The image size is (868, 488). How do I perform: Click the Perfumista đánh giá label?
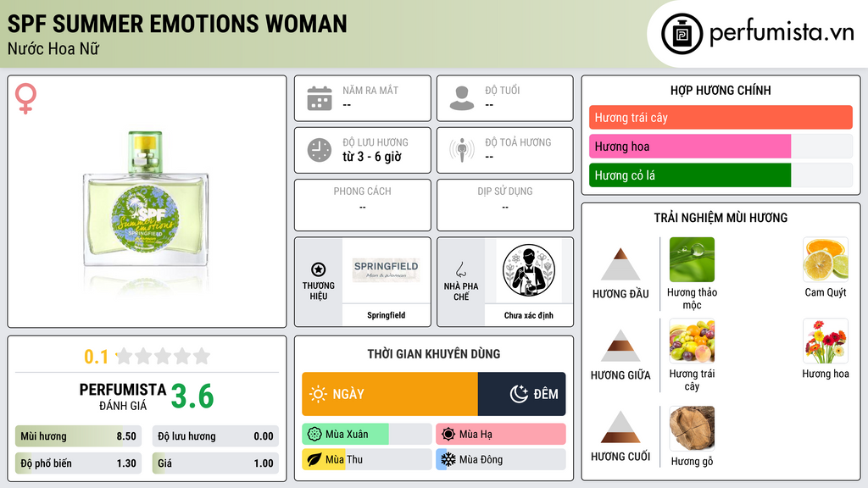123,396
